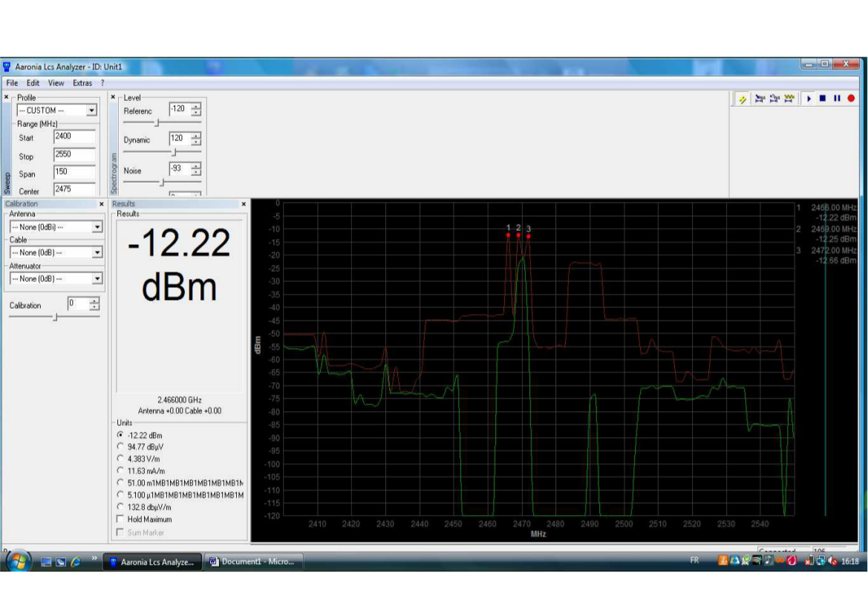
Task: Close the Level spectrogram panel
Action: tap(113, 97)
